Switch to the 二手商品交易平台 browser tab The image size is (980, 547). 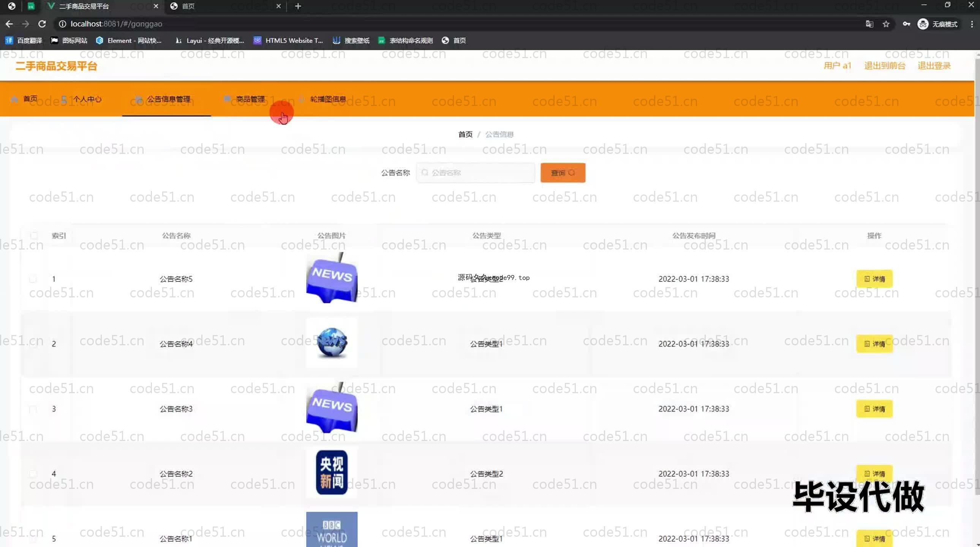103,6
